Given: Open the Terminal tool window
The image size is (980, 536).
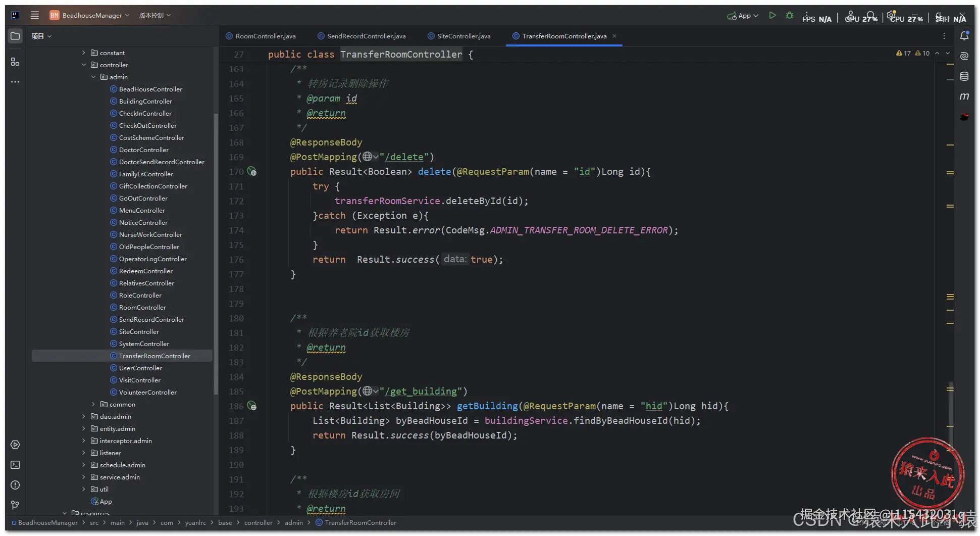Looking at the screenshot, I should [15, 465].
